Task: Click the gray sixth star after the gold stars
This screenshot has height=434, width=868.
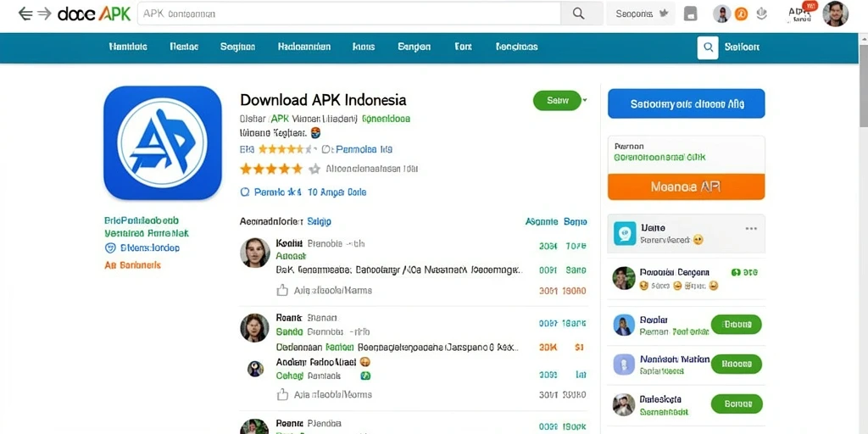Action: coord(314,169)
